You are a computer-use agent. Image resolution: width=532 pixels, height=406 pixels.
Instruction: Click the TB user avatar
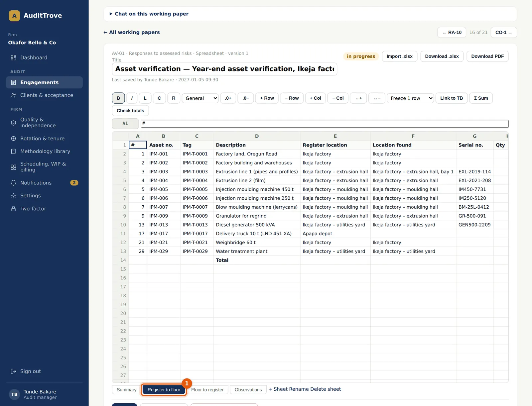pyautogui.click(x=14, y=394)
